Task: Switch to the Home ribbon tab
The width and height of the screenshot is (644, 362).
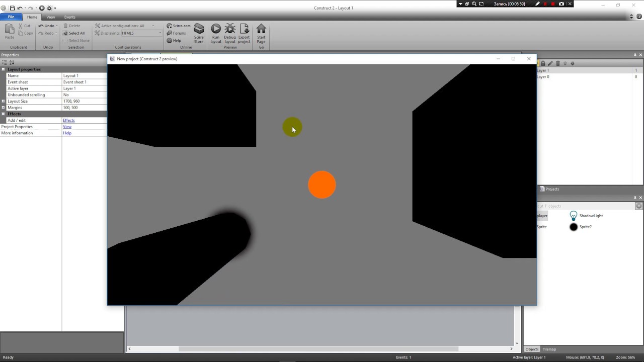Action: click(32, 17)
